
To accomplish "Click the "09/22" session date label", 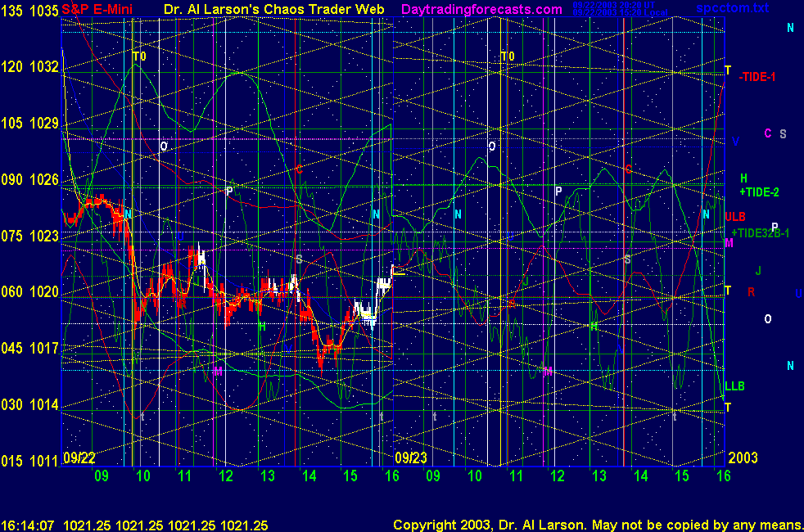I will coord(79,458).
